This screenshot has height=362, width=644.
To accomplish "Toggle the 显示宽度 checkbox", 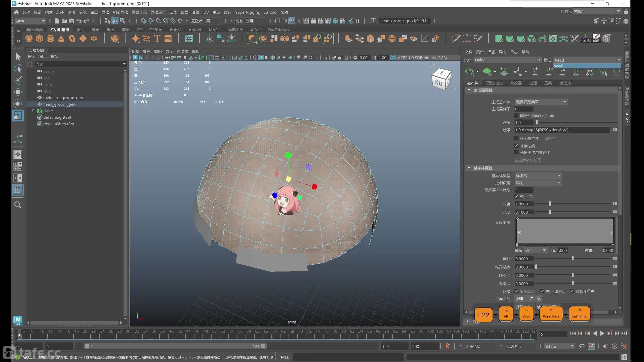I will tap(516, 291).
